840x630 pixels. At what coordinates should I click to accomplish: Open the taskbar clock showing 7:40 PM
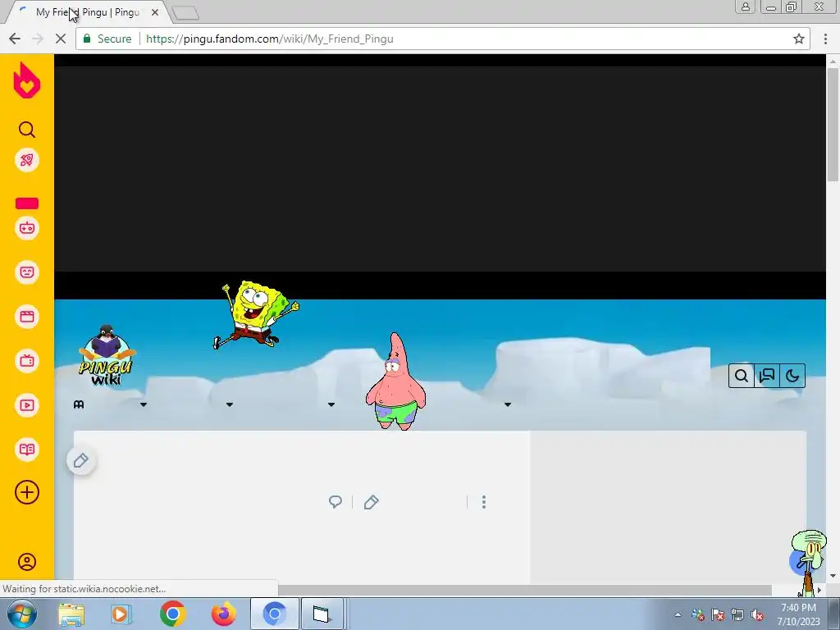798,614
